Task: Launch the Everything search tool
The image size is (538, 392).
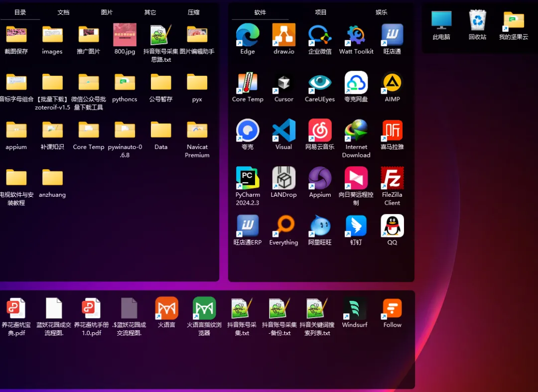Action: point(284,225)
